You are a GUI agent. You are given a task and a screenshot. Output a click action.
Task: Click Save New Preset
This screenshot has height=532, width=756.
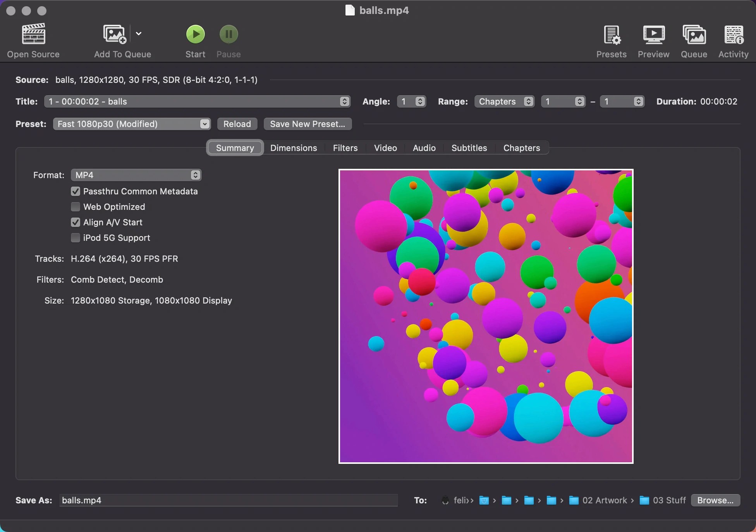(x=307, y=124)
